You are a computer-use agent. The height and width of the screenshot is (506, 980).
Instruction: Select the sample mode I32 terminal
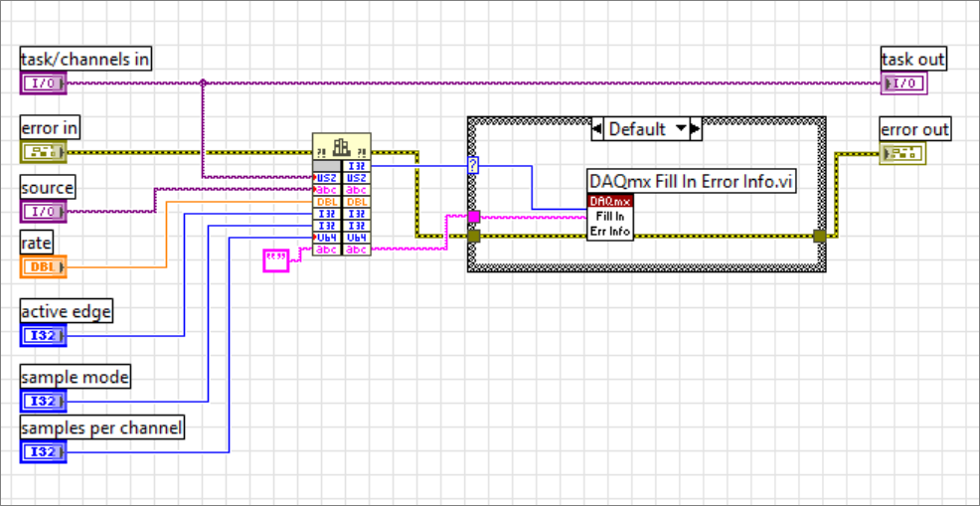43,401
